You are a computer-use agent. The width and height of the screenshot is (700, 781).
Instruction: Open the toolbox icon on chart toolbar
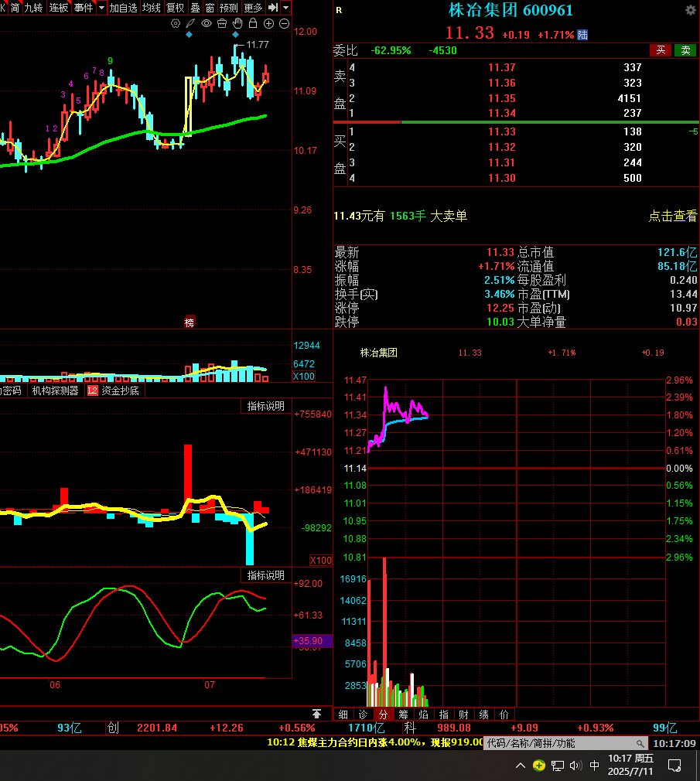[222, 23]
